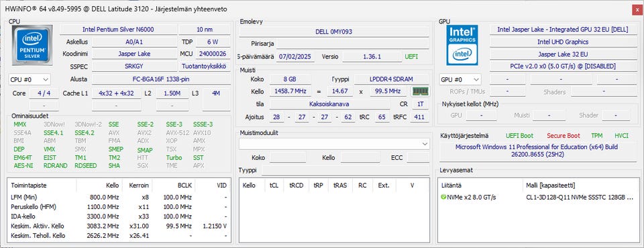Click the 99.5 MHz memory base clock field
Image resolution: width=644 pixels, height=248 pixels.
coord(388,91)
